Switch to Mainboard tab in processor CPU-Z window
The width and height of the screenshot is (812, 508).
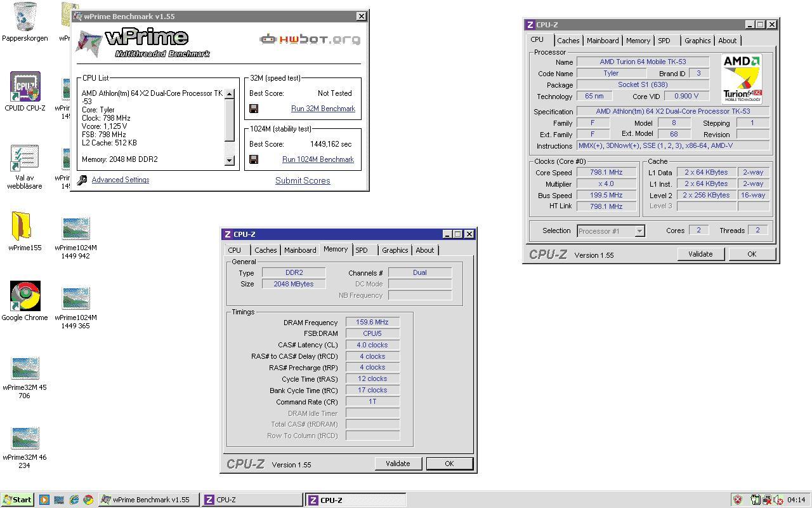pos(603,41)
